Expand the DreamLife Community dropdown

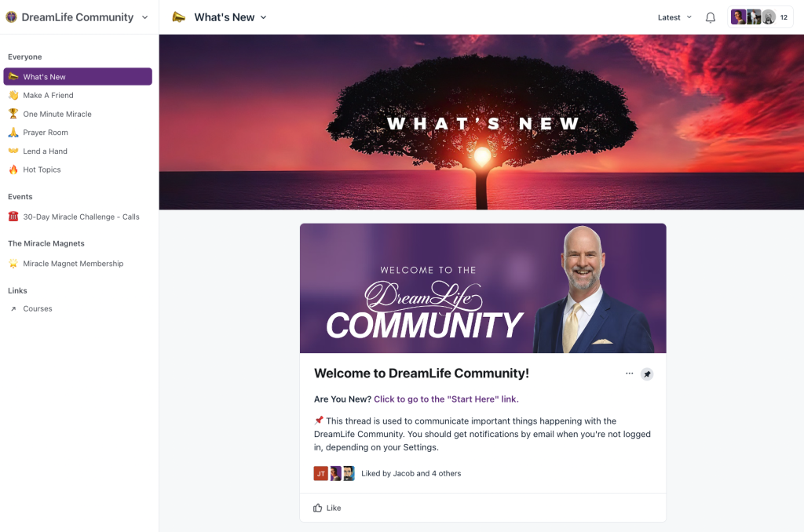[77, 17]
